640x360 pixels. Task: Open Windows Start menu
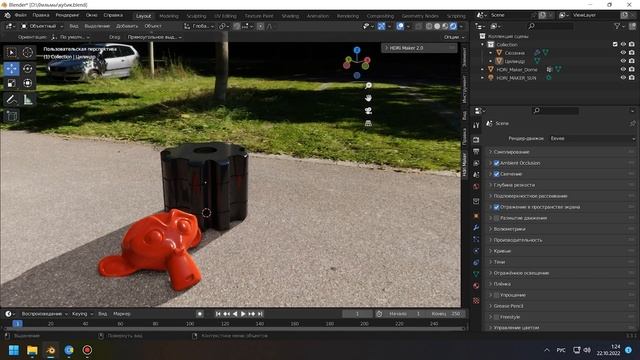point(14,350)
